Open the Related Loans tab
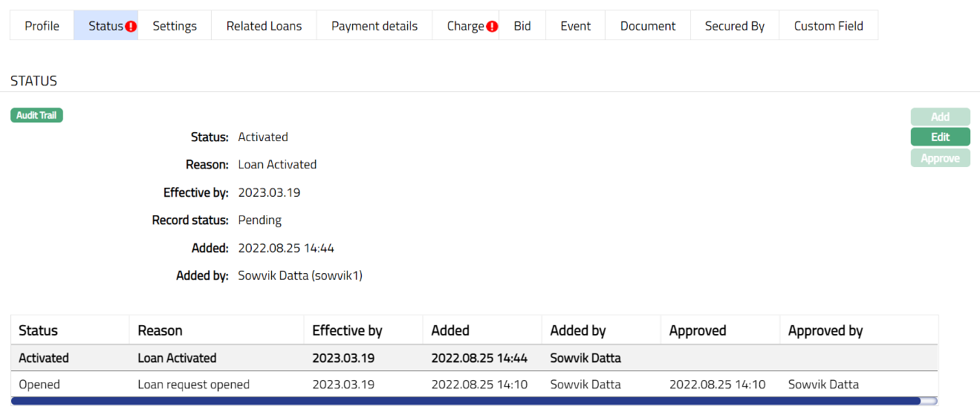980x415 pixels. [264, 26]
